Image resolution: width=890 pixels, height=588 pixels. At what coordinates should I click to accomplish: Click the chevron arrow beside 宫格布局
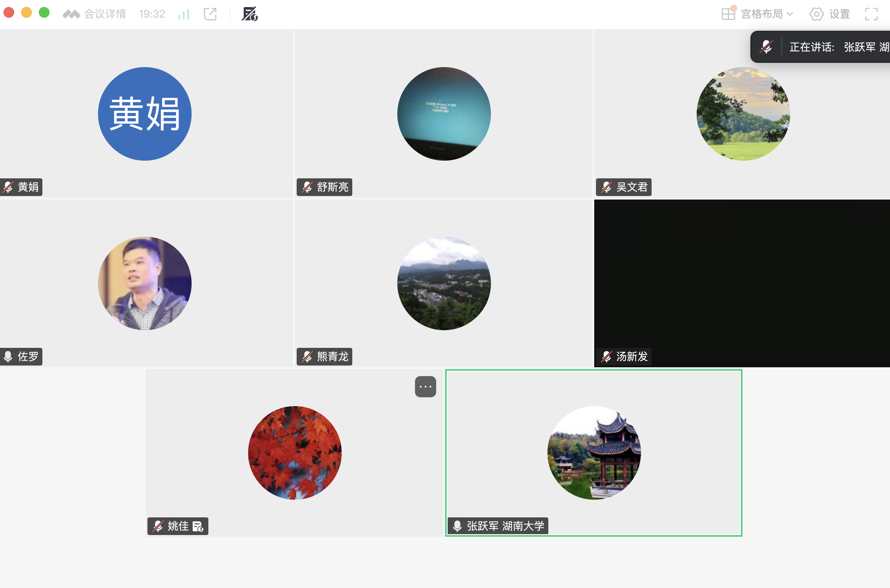pyautogui.click(x=790, y=14)
